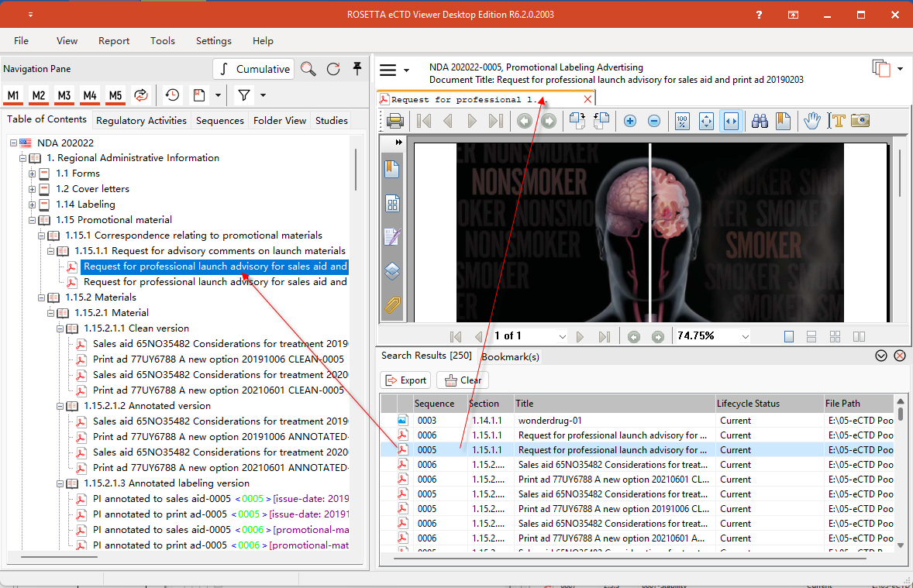Open the Settings menu
The height and width of the screenshot is (588, 913).
pos(214,41)
